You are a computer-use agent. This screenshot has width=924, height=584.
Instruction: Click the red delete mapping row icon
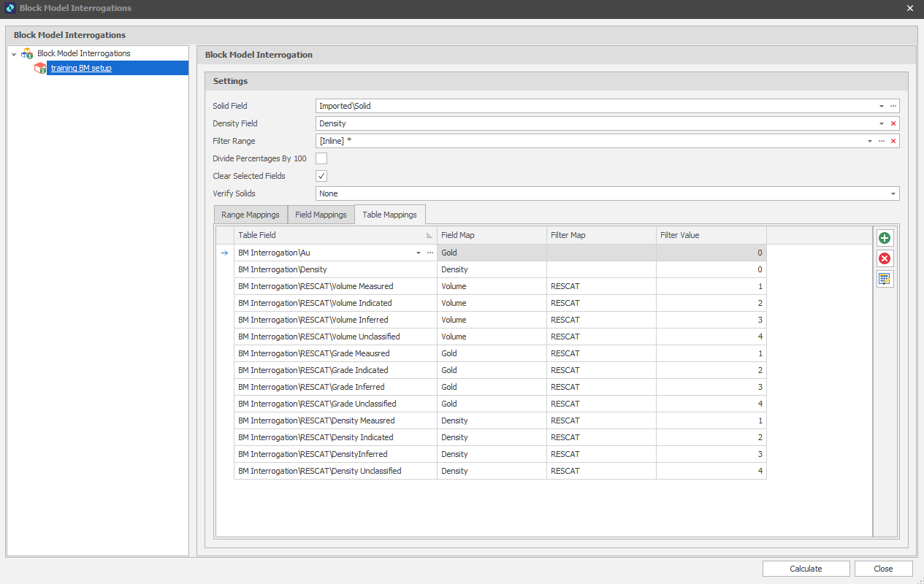885,258
